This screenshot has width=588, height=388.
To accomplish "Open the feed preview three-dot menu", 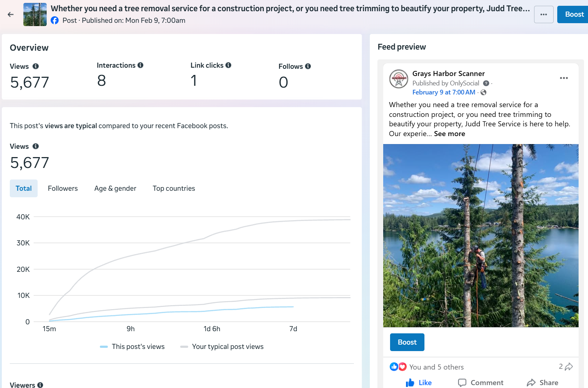I will (564, 78).
